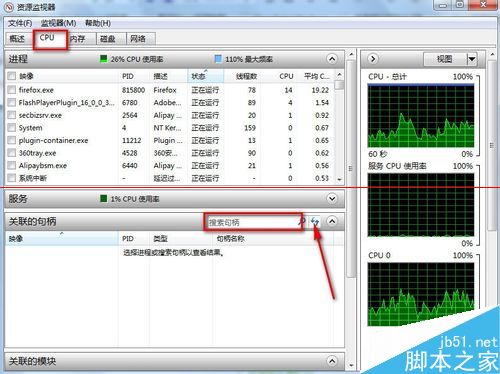Select the secbizsrv.exe process name
The image size is (500, 374).
pyautogui.click(x=40, y=115)
